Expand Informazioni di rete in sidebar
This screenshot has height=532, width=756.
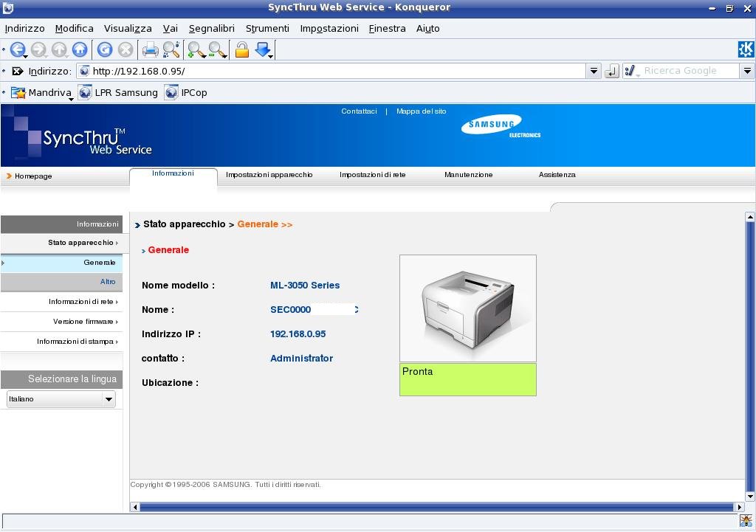(x=81, y=302)
